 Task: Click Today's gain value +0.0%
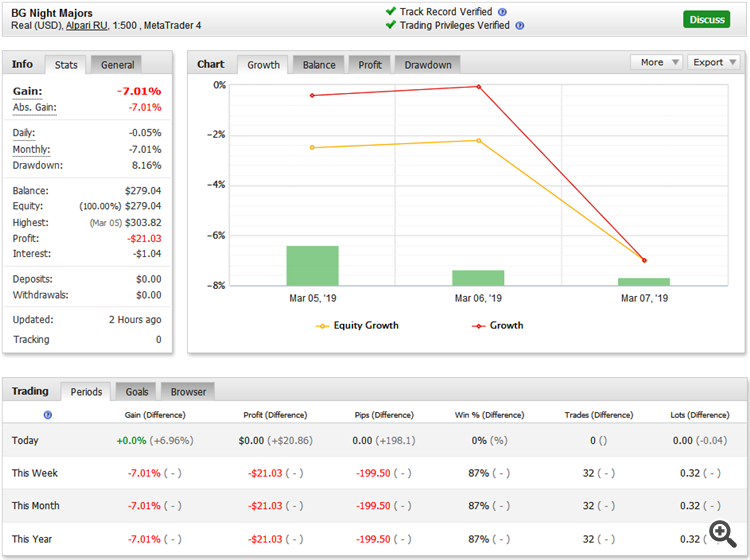click(x=131, y=440)
